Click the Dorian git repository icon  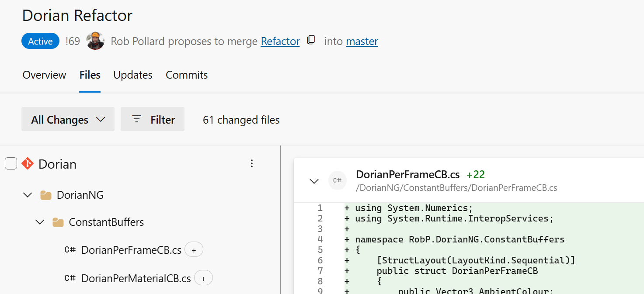(x=28, y=164)
